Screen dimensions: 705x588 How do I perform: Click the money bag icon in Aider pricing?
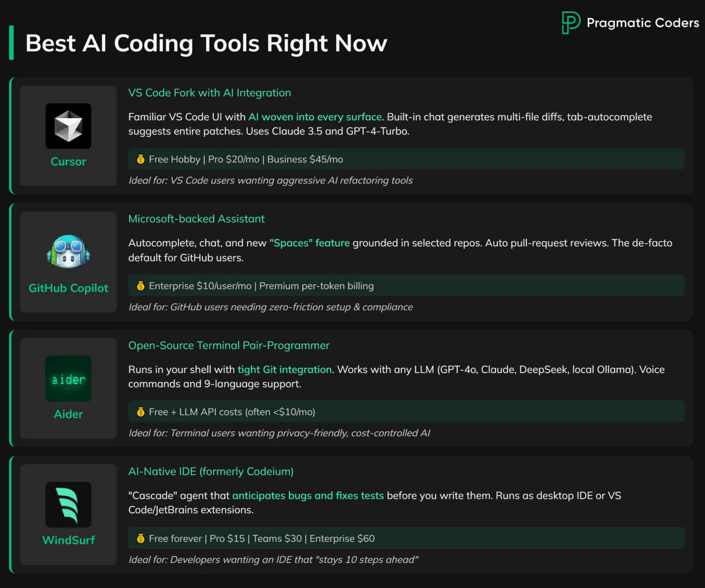point(140,412)
